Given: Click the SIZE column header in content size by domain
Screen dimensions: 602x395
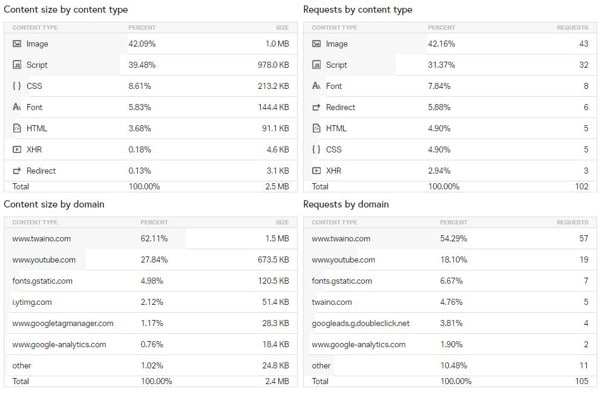Looking at the screenshot, I should pyautogui.click(x=282, y=222).
